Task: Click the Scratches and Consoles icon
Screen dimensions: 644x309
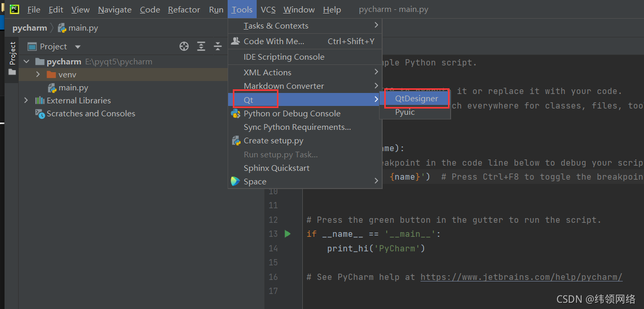Action: [40, 113]
